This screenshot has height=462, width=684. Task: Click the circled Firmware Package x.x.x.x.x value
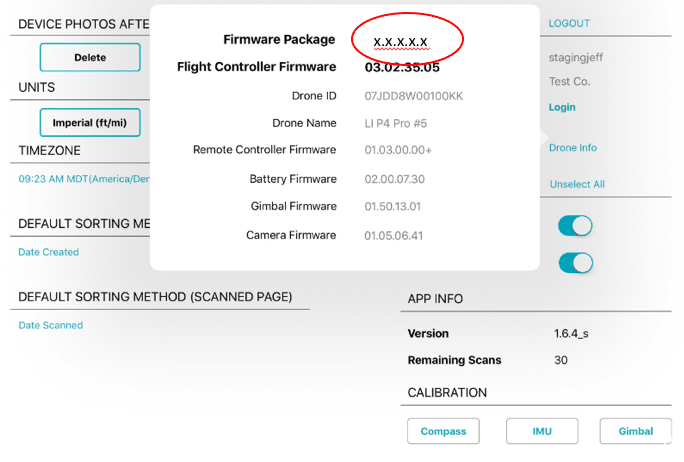click(x=401, y=41)
